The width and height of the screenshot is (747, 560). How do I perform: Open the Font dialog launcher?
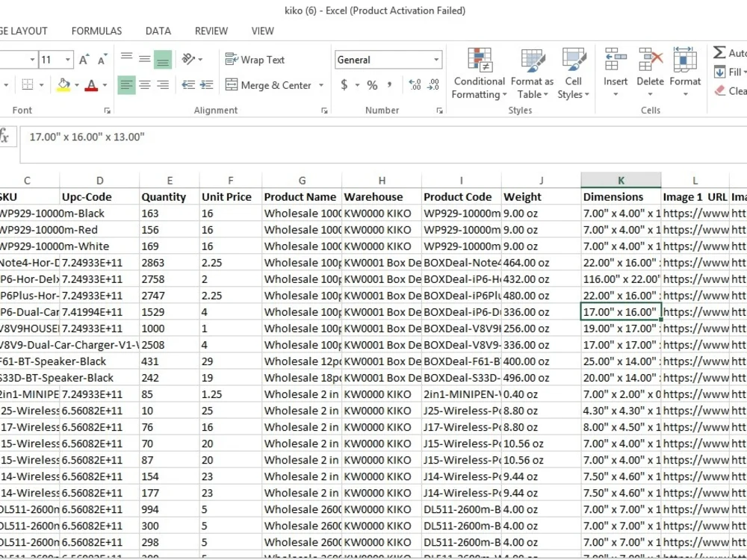pos(107,111)
